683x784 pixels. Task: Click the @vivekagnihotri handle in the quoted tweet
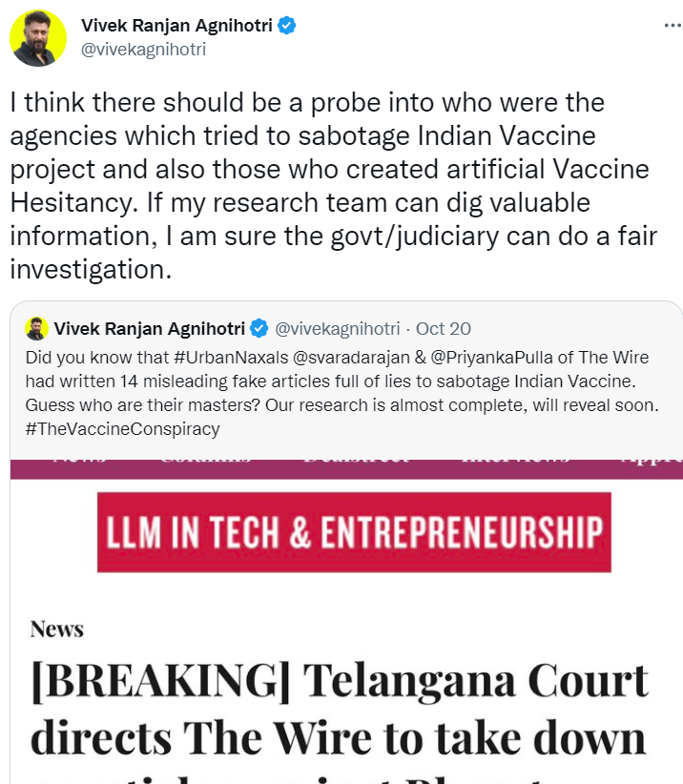click(x=338, y=329)
